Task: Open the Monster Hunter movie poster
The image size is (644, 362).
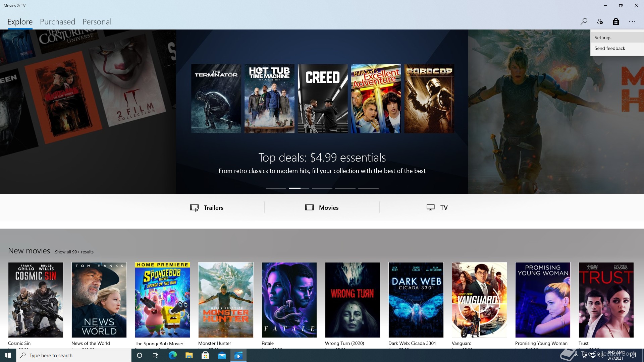Action: click(226, 300)
